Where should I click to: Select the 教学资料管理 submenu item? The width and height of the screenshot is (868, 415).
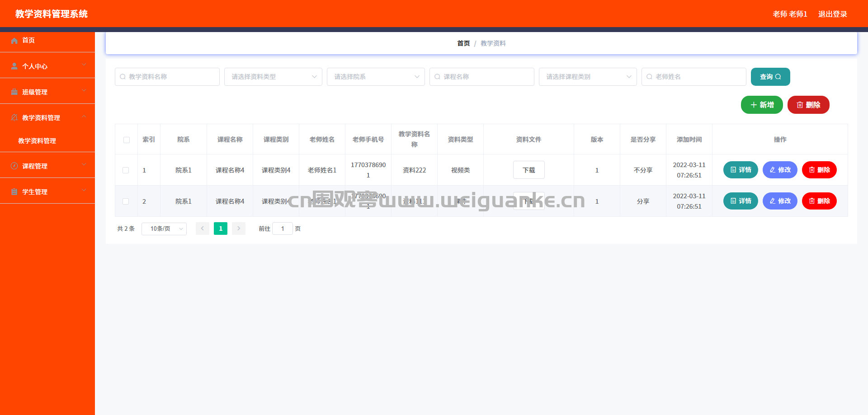(47, 141)
